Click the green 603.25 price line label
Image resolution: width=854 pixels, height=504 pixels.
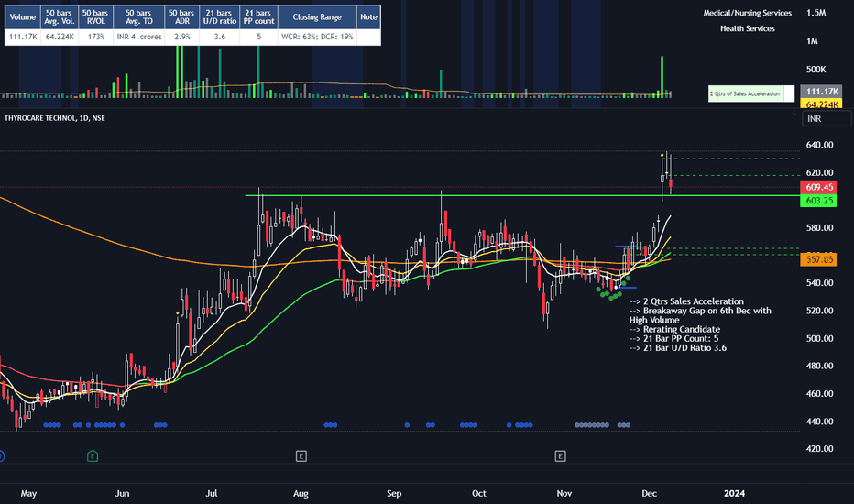click(818, 201)
